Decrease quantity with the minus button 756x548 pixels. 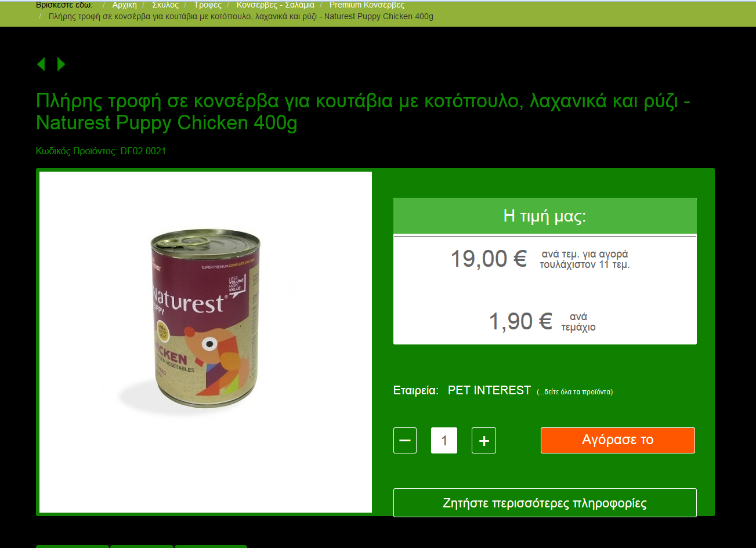(405, 441)
